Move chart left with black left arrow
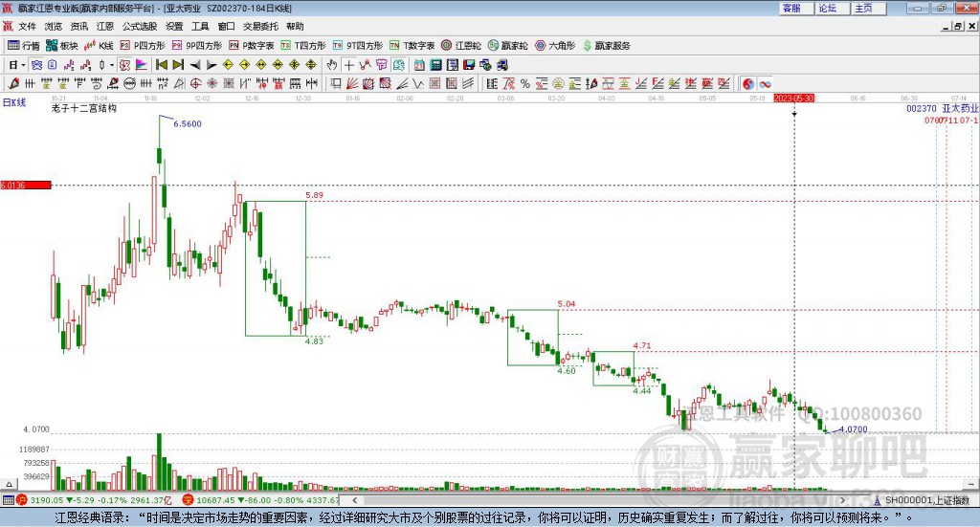The height and width of the screenshot is (527, 980). pyautogui.click(x=195, y=65)
